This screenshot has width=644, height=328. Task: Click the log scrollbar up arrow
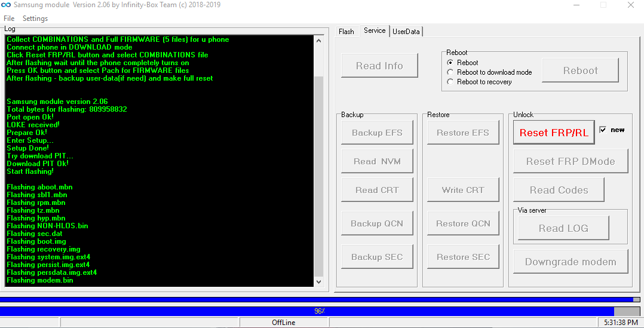pos(319,41)
